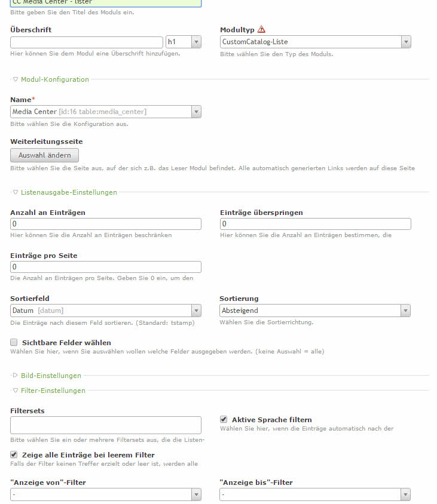Click the Filtersets selection box

click(x=106, y=425)
